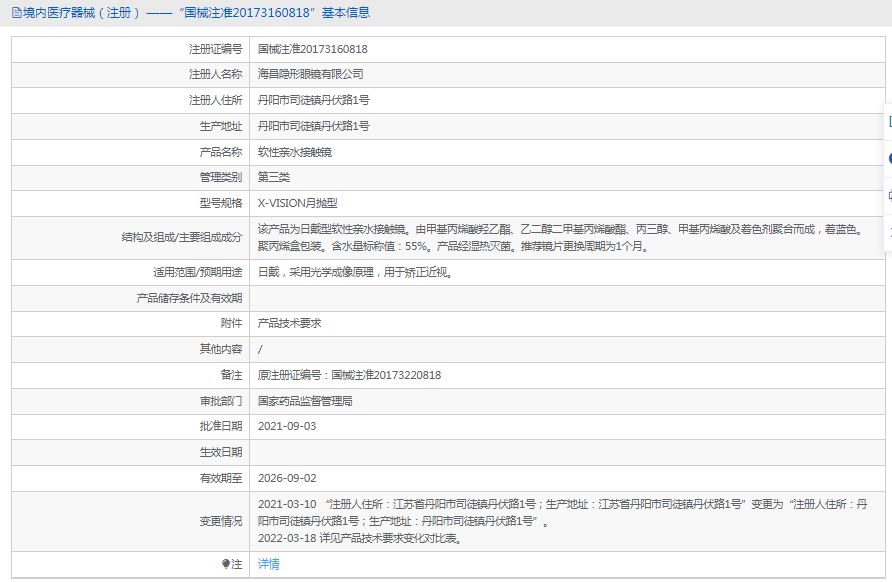Click the product name 软性亲水接触镜
The width and height of the screenshot is (892, 582).
(294, 152)
